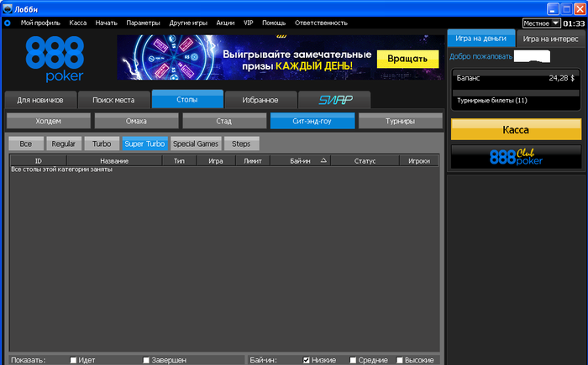The width and height of the screenshot is (588, 365).
Task: Open the Параметры menu
Action: [143, 23]
